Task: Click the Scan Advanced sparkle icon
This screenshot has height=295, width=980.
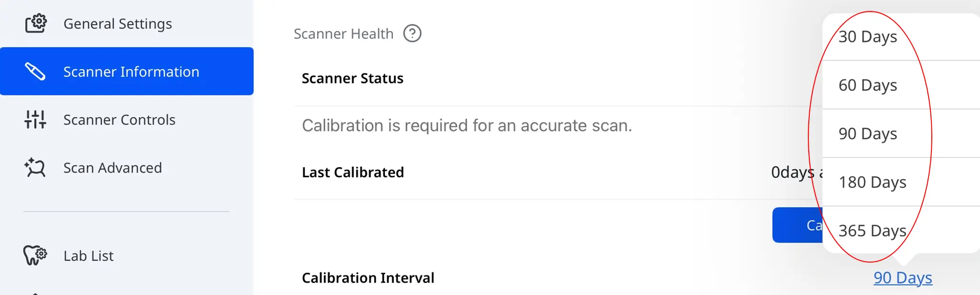Action: [x=35, y=168]
